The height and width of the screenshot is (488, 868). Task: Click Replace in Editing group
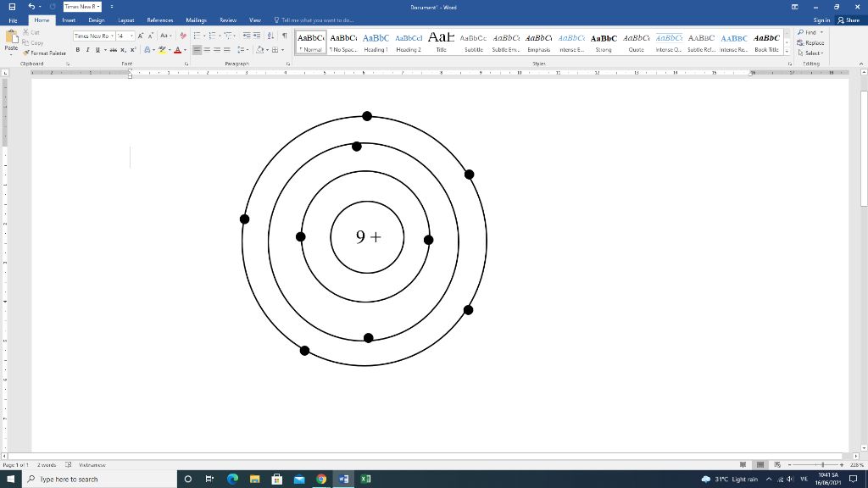tap(810, 42)
